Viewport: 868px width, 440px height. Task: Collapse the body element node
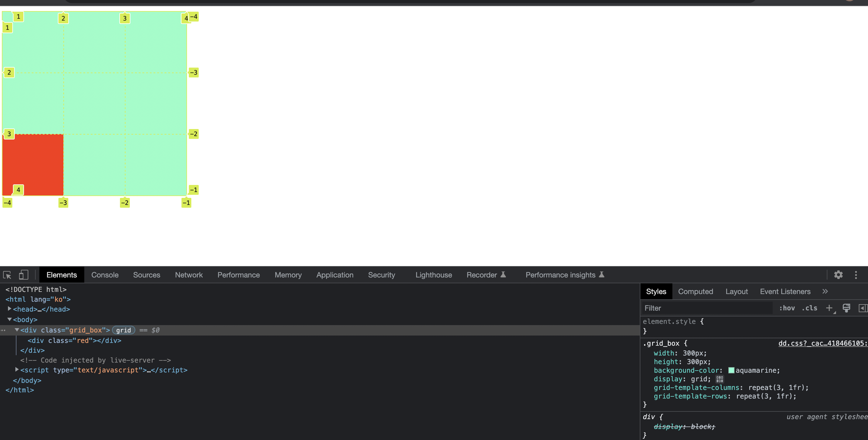(x=10, y=319)
